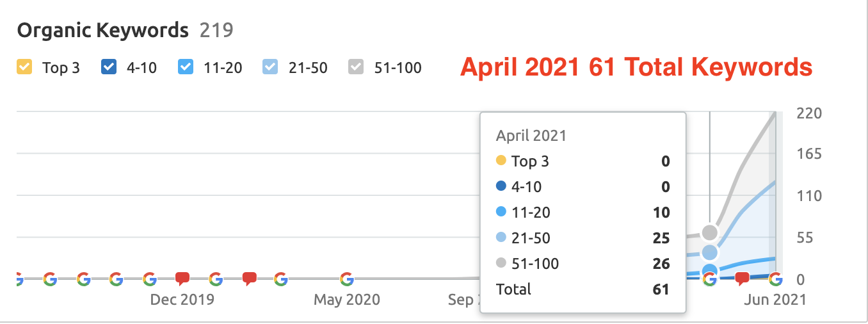Image resolution: width=868 pixels, height=324 pixels.
Task: Click the Jun 2021 axis label
Action: coord(775,299)
